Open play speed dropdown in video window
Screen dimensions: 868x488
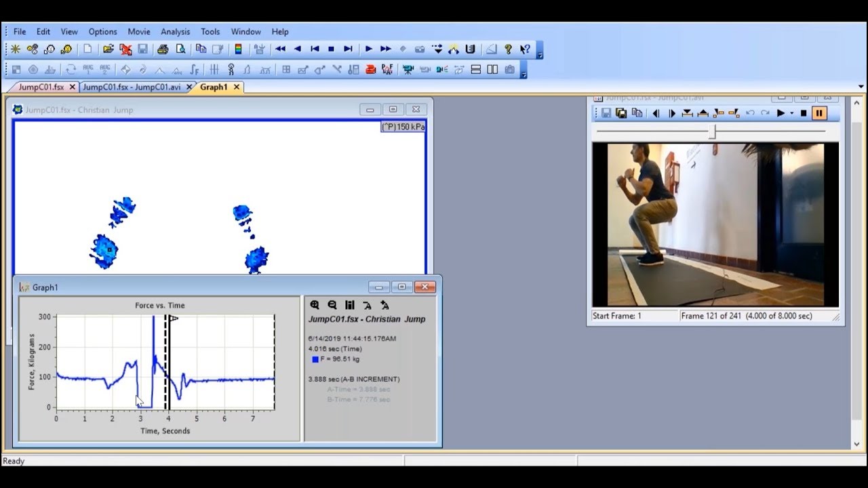pos(791,114)
